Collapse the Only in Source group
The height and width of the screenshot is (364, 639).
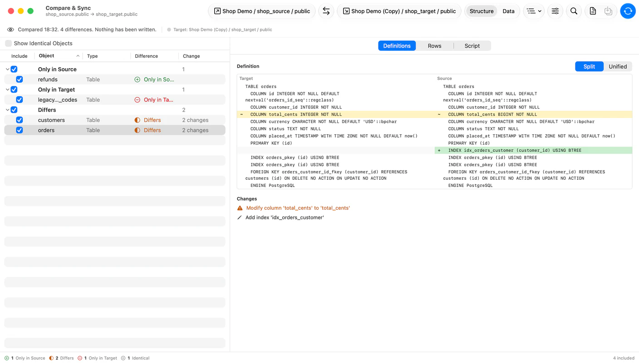coord(7,69)
